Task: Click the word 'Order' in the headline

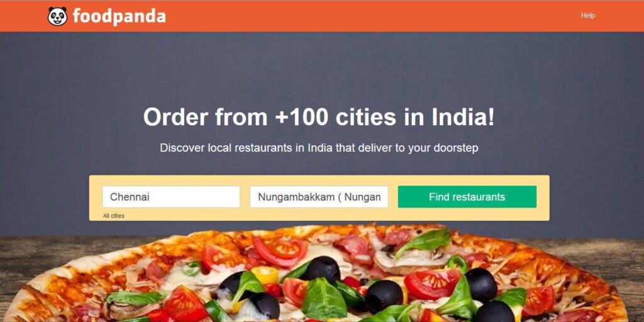Action: pos(175,117)
